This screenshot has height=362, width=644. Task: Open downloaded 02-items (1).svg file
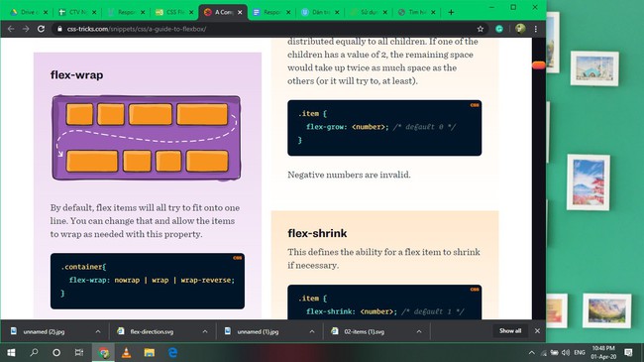(365, 331)
